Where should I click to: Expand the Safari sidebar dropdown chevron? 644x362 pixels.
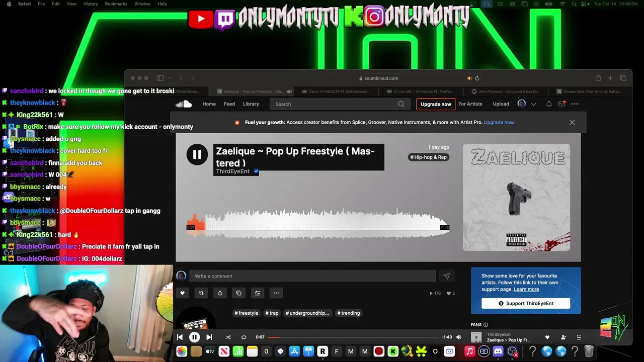[x=170, y=78]
